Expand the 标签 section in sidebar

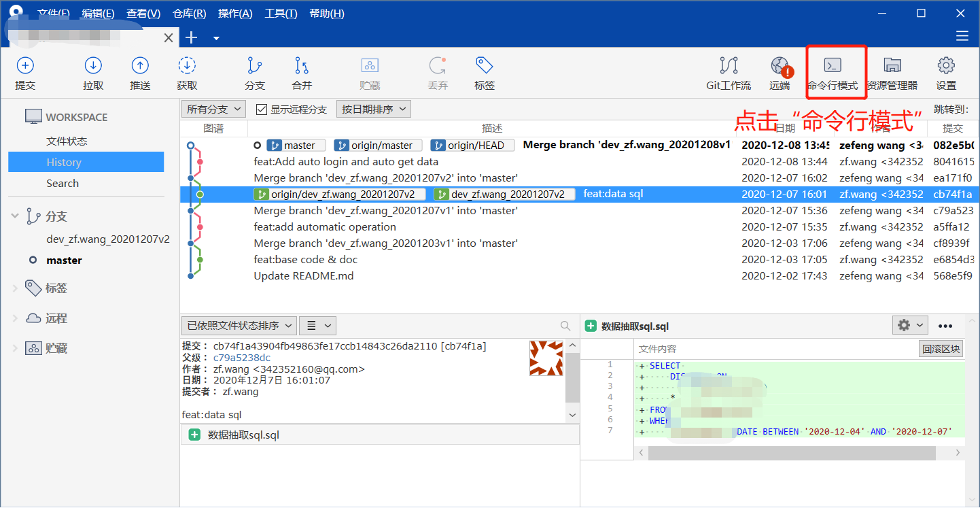coord(15,288)
